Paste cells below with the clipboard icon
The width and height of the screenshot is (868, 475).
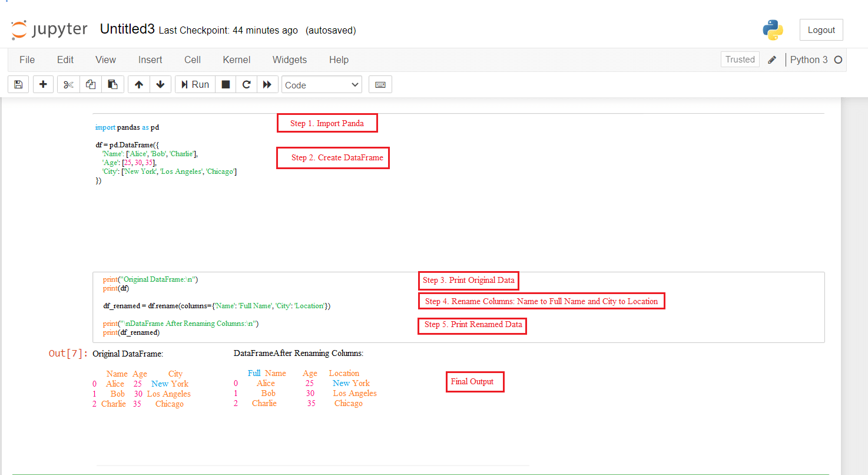(112, 85)
